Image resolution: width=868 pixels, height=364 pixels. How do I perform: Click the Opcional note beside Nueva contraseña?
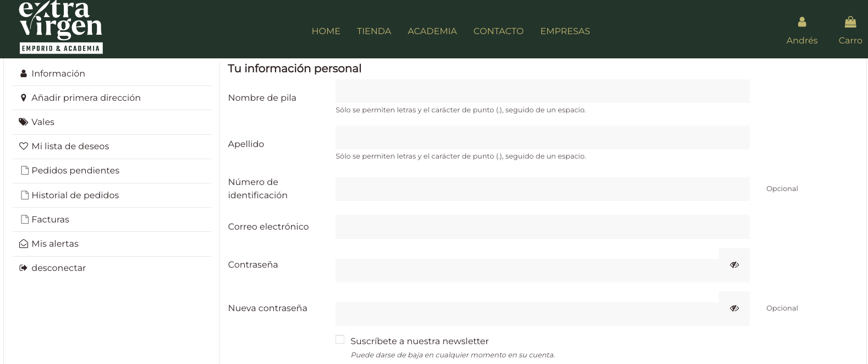(782, 308)
